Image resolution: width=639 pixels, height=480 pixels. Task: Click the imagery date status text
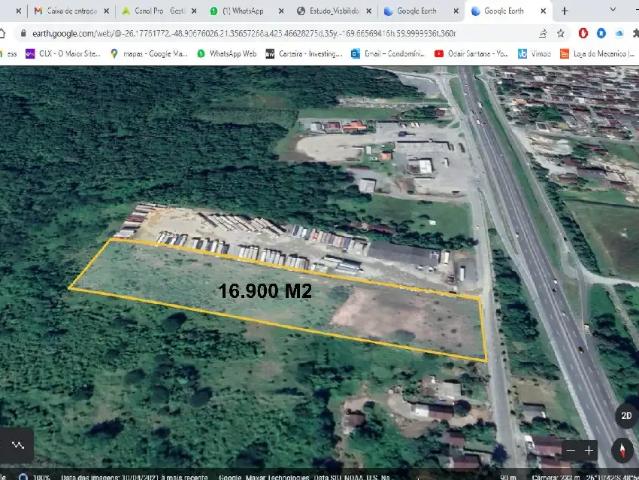pyautogui.click(x=134, y=477)
